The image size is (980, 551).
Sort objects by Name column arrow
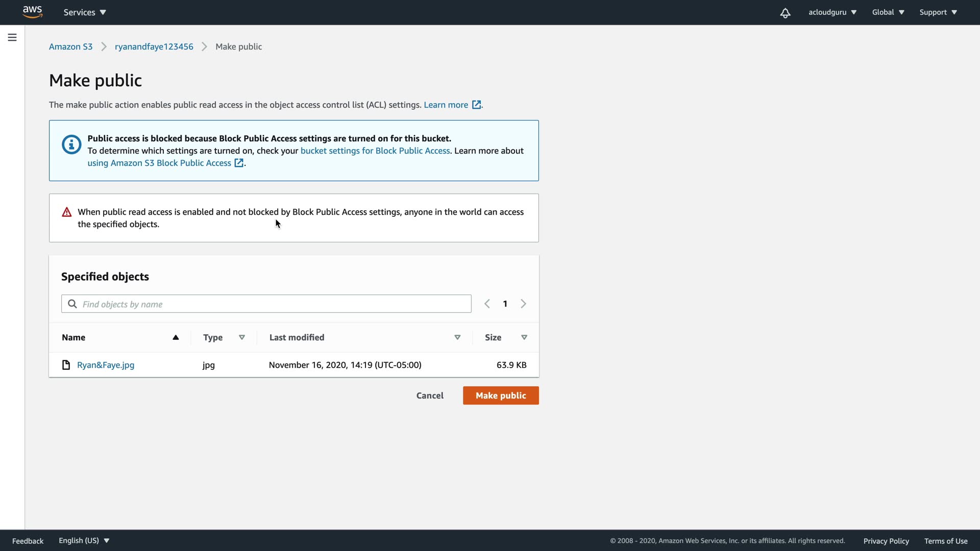click(176, 337)
